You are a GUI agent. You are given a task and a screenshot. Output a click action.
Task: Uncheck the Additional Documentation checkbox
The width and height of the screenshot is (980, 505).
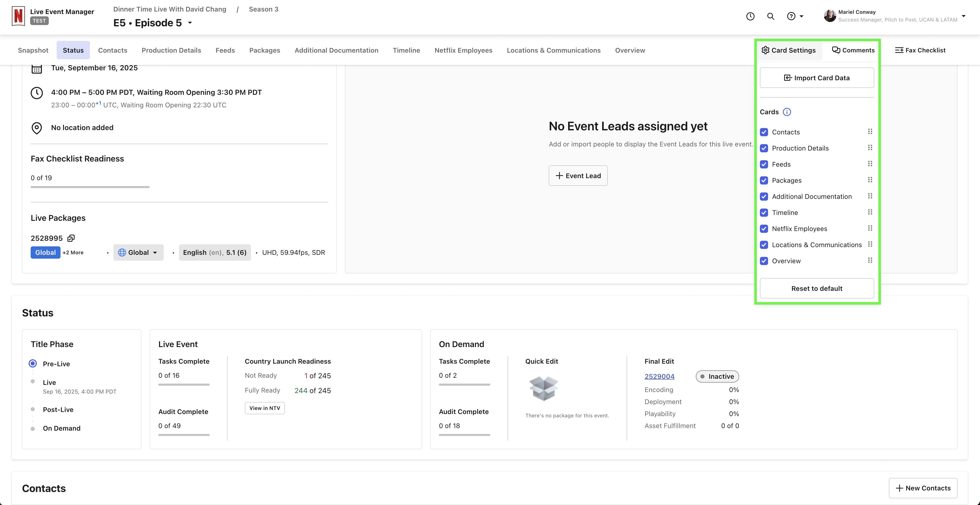[x=764, y=197]
